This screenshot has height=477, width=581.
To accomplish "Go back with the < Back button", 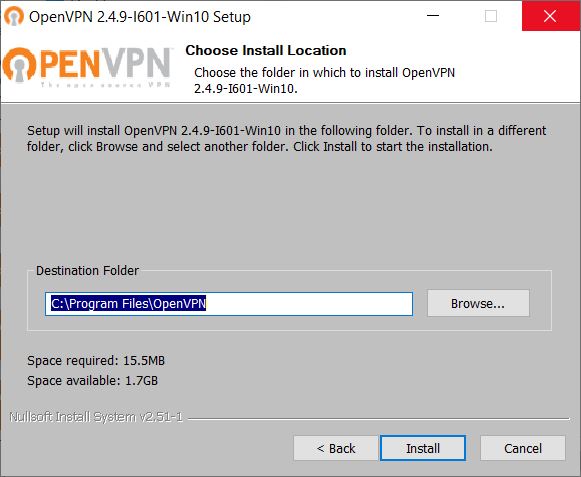I will click(336, 448).
